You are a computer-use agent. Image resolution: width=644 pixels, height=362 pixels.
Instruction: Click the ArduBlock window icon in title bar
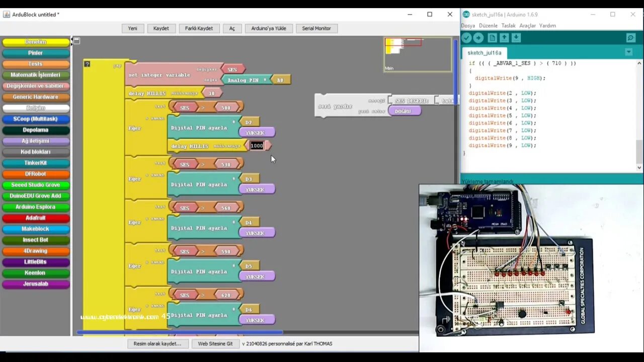7,15
